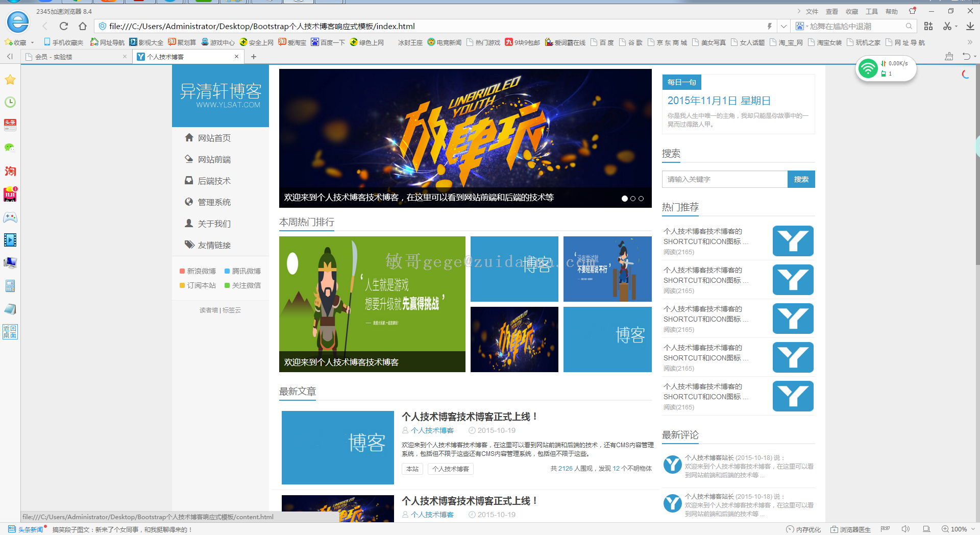Open green warrior hot ranking thumbnail
This screenshot has height=535, width=980.
click(x=372, y=304)
